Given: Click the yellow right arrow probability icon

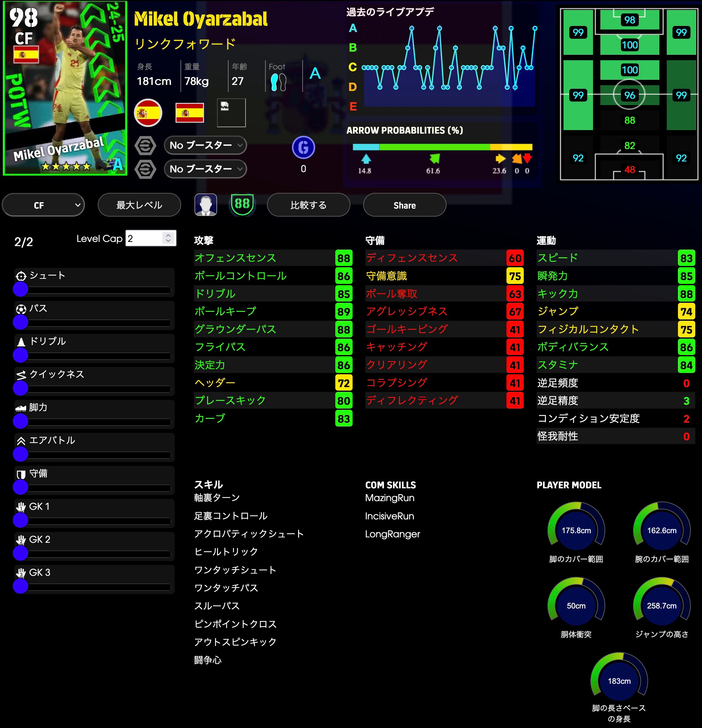Looking at the screenshot, I should (x=501, y=159).
